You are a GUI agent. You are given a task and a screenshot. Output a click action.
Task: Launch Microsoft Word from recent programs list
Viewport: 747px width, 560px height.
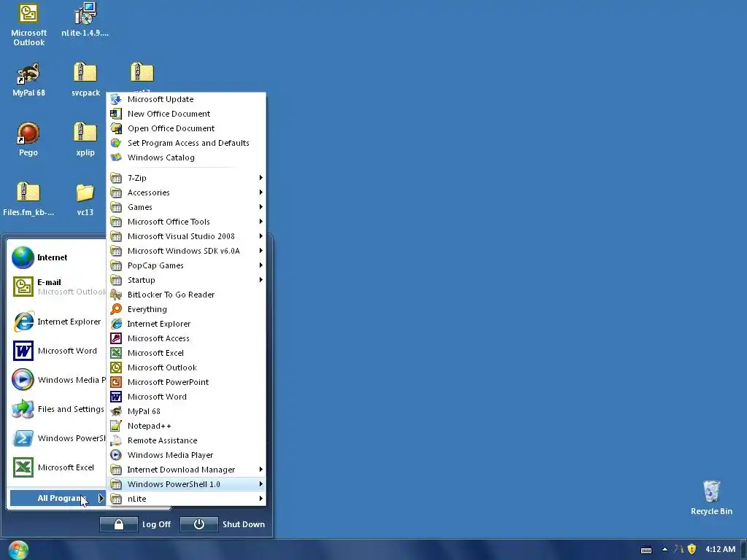coord(56,351)
